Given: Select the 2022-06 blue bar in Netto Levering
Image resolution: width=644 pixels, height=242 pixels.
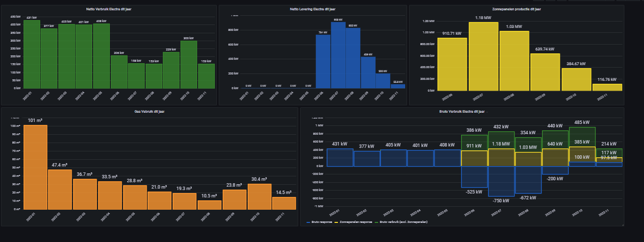Looking at the screenshot, I should pos(323,62).
